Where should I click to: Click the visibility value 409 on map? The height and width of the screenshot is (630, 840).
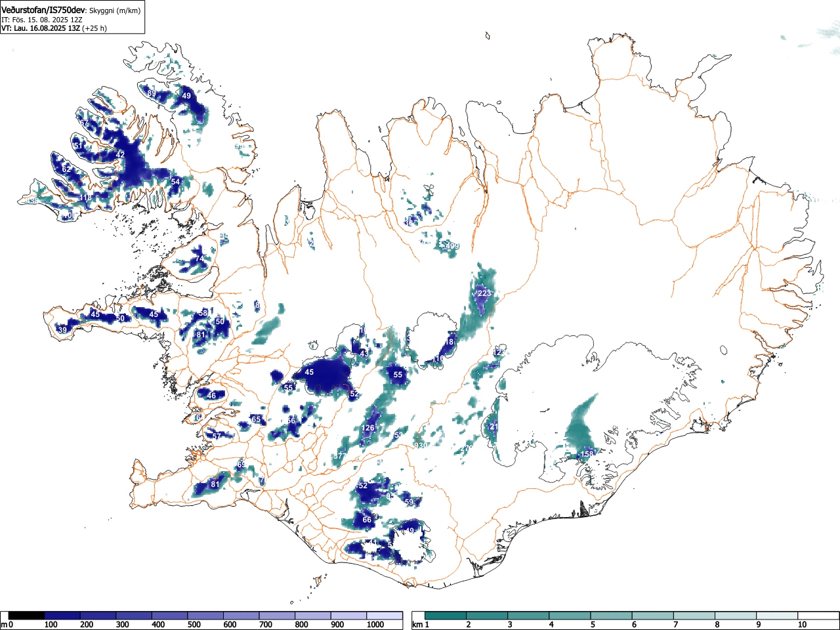point(452,247)
